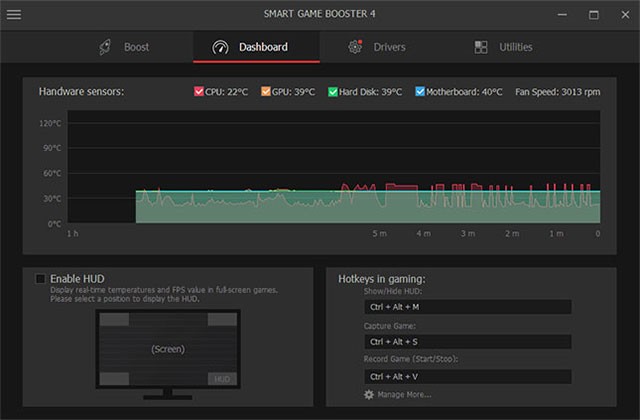Click the Boost rocket icon
The height and width of the screenshot is (420, 640).
click(x=106, y=47)
